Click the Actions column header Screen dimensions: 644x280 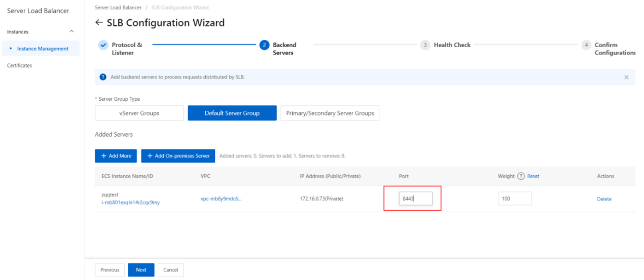(605, 176)
